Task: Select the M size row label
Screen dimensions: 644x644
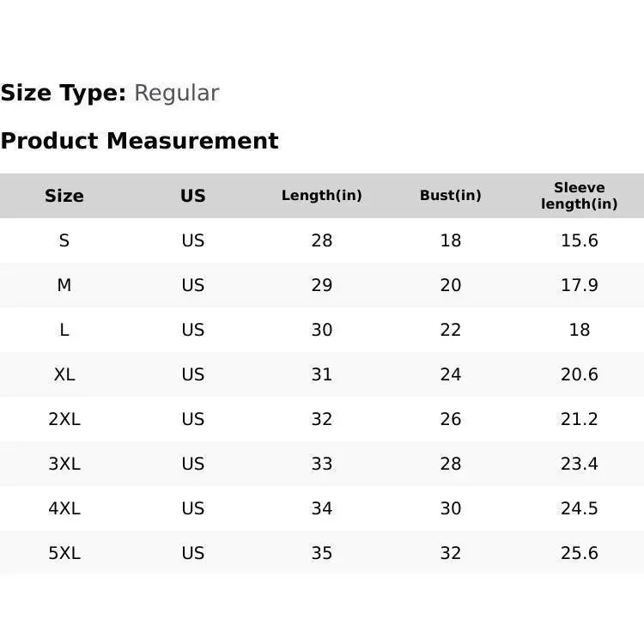Action: pyautogui.click(x=64, y=285)
